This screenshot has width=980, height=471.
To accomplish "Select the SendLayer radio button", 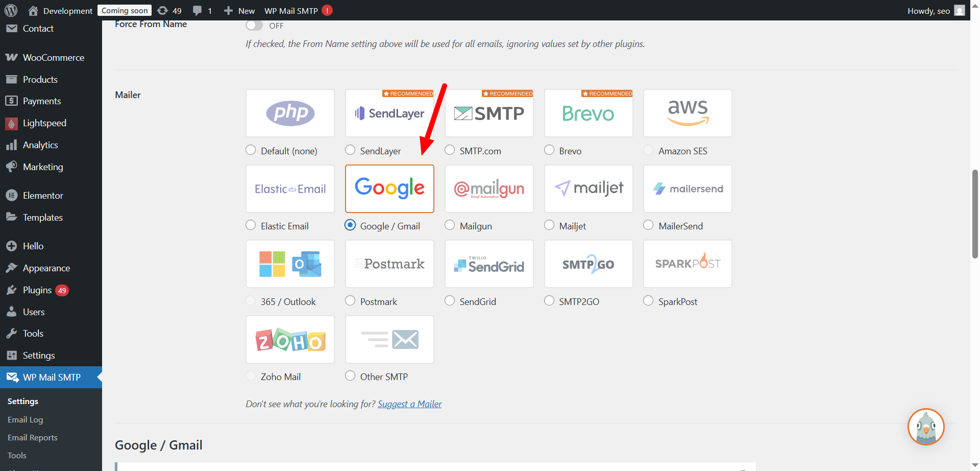I will (x=350, y=150).
